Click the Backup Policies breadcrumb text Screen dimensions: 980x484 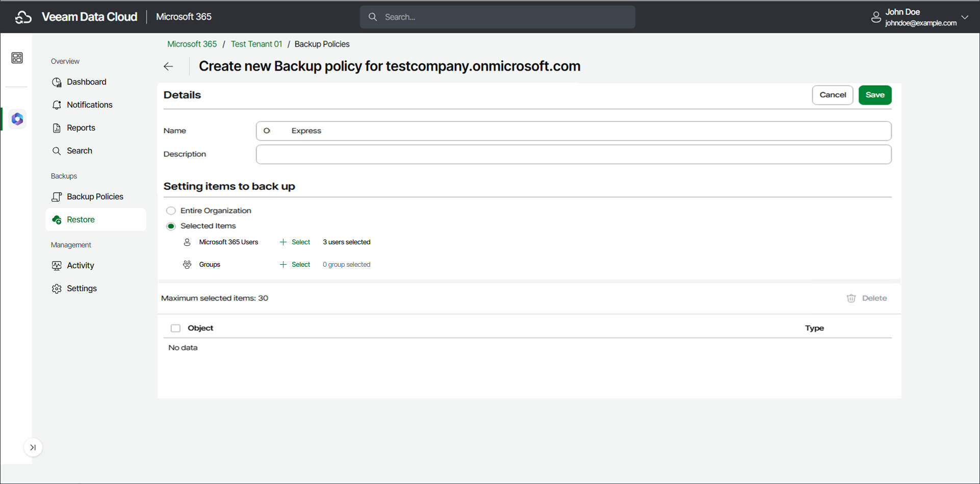coord(322,44)
